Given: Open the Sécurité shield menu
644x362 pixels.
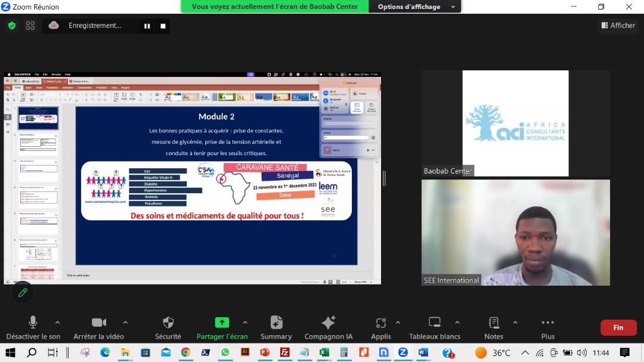Looking at the screenshot, I should 168,327.
